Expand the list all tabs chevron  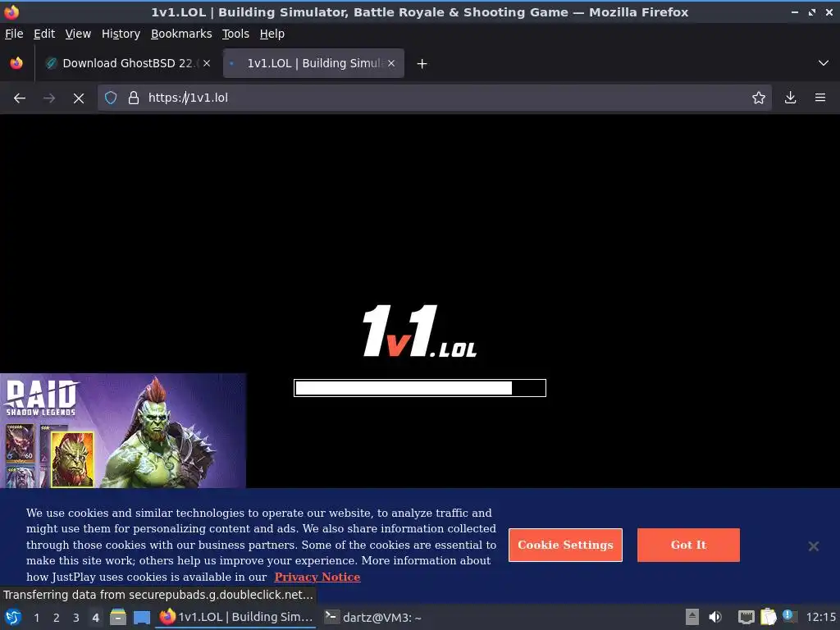[x=823, y=63]
